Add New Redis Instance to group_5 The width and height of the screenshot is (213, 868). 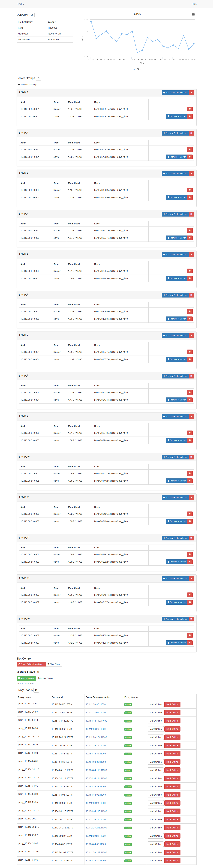175,255
